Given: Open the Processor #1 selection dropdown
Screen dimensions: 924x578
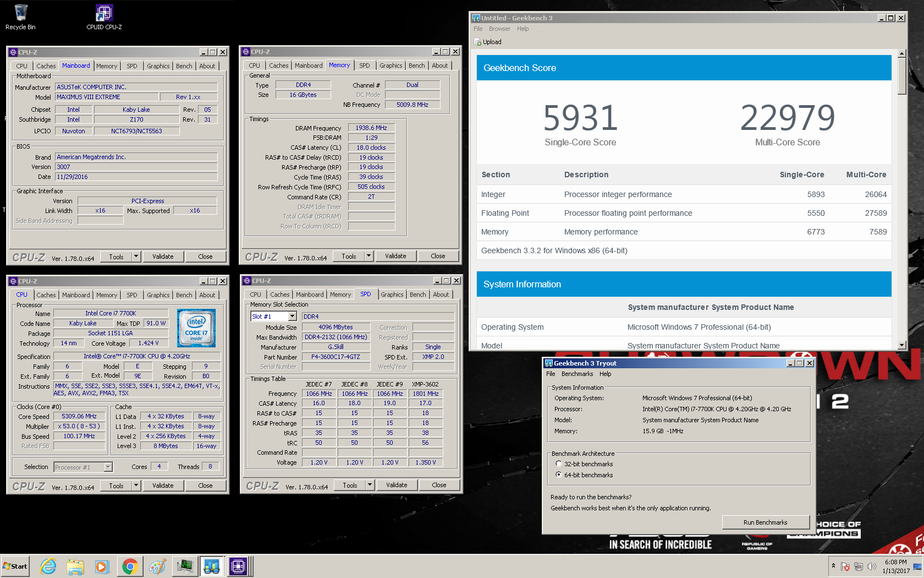Looking at the screenshot, I should tap(108, 467).
